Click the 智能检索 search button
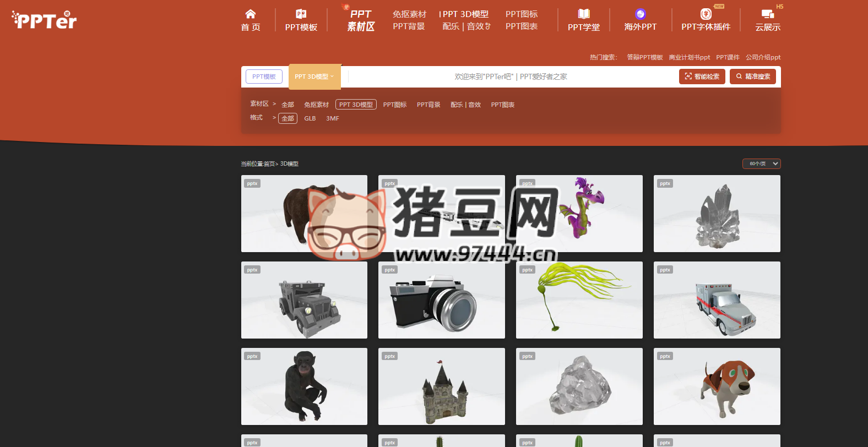 [702, 77]
